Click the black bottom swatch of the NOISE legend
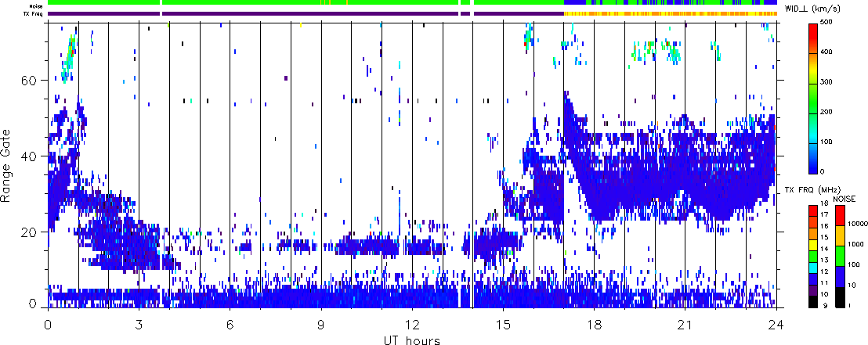The height and width of the screenshot is (345, 868). pos(840,296)
